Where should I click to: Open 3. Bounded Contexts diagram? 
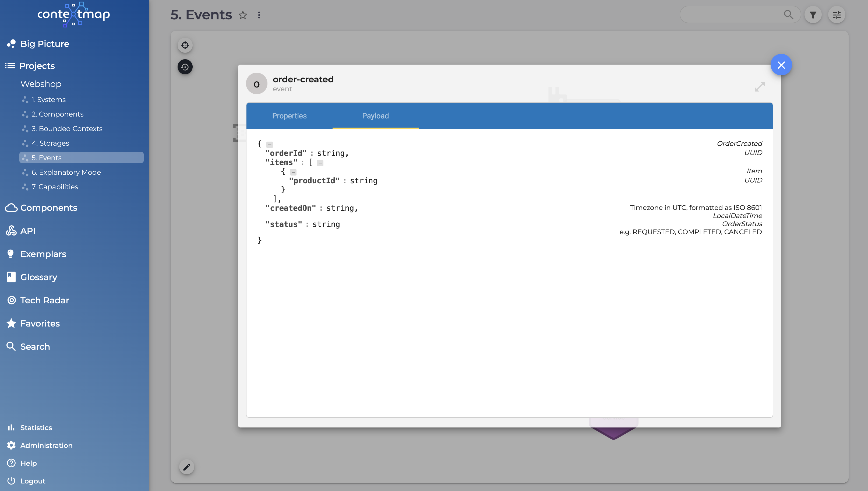(x=67, y=128)
